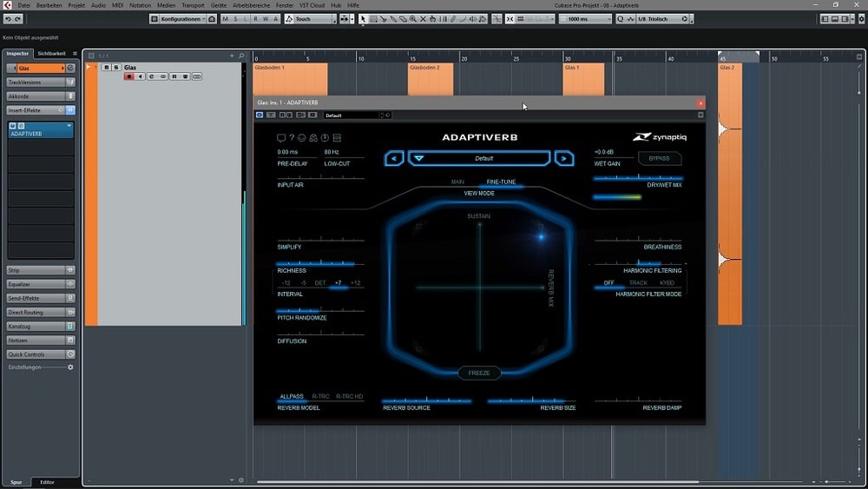
Task: Toggle Read automation R on Glas track
Action: pyautogui.click(x=174, y=76)
